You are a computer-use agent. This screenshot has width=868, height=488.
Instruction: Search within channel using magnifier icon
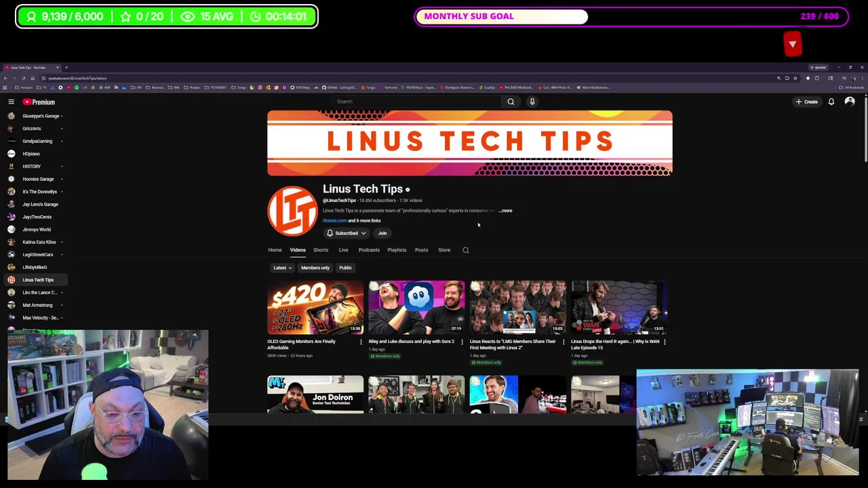tap(465, 250)
